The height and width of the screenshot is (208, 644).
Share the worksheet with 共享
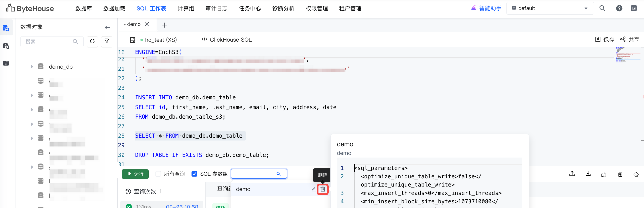630,40
